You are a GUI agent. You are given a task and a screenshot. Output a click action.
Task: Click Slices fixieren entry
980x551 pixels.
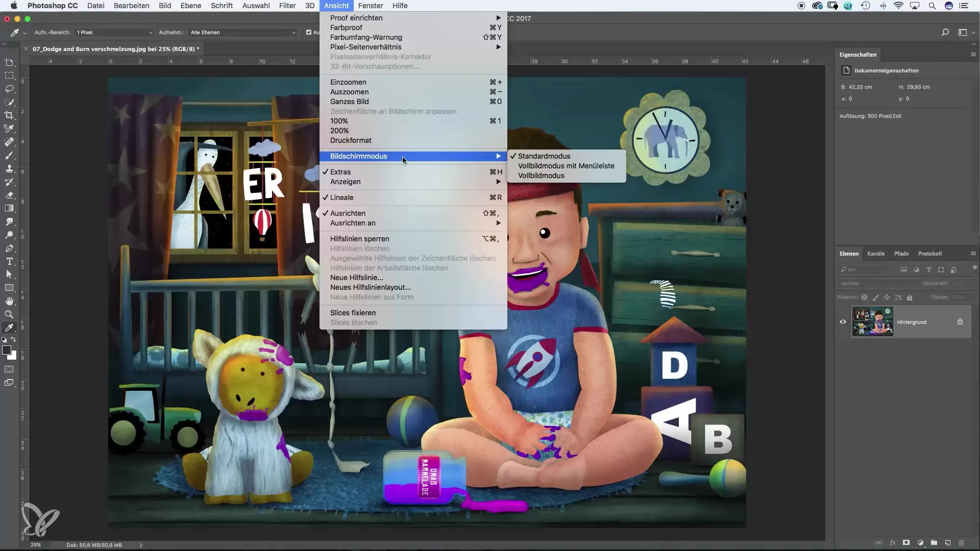tap(413, 313)
